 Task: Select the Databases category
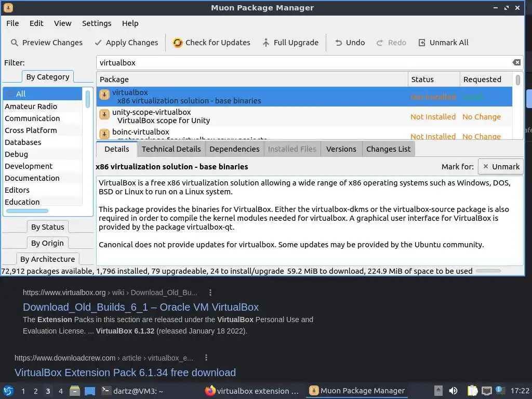43,142
